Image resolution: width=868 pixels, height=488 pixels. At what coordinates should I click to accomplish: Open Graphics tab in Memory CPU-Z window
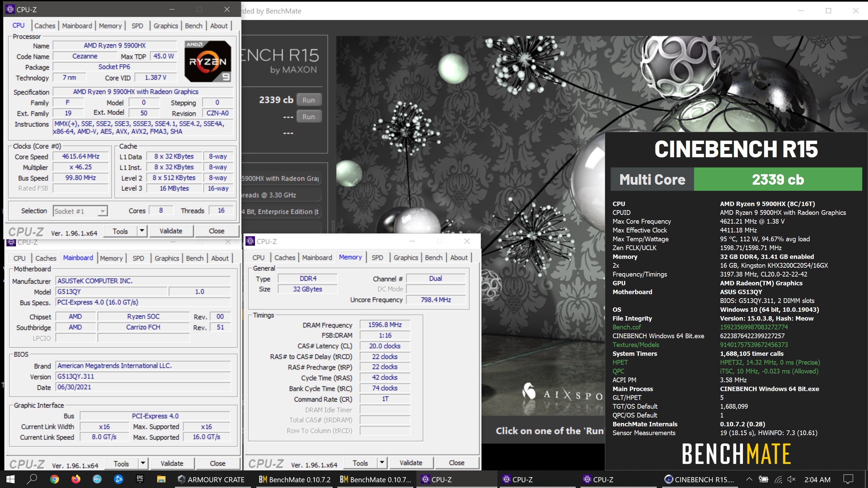(406, 258)
